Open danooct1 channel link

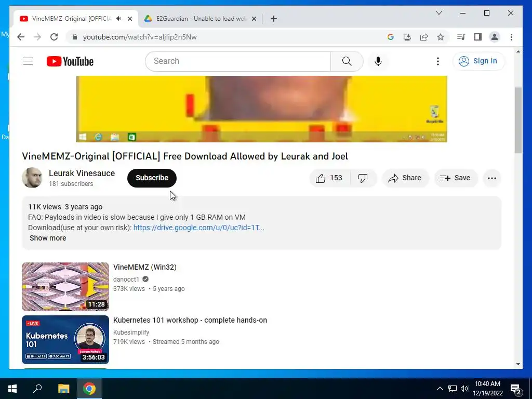click(x=126, y=279)
